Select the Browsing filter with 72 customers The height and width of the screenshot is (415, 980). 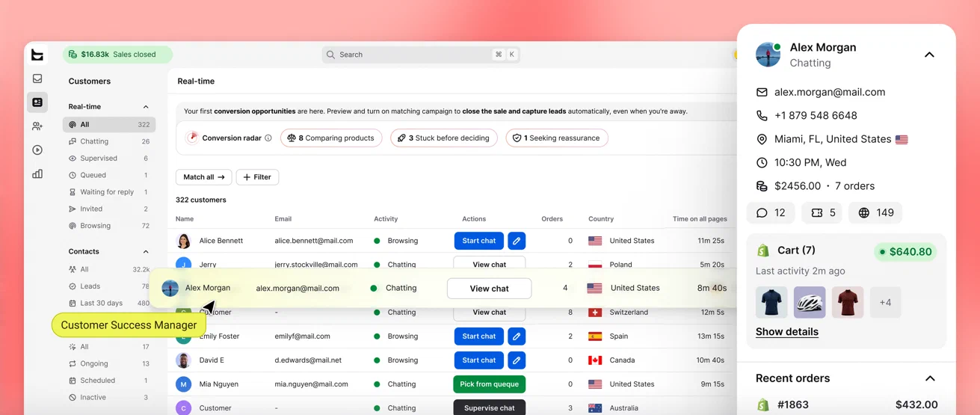tap(109, 226)
